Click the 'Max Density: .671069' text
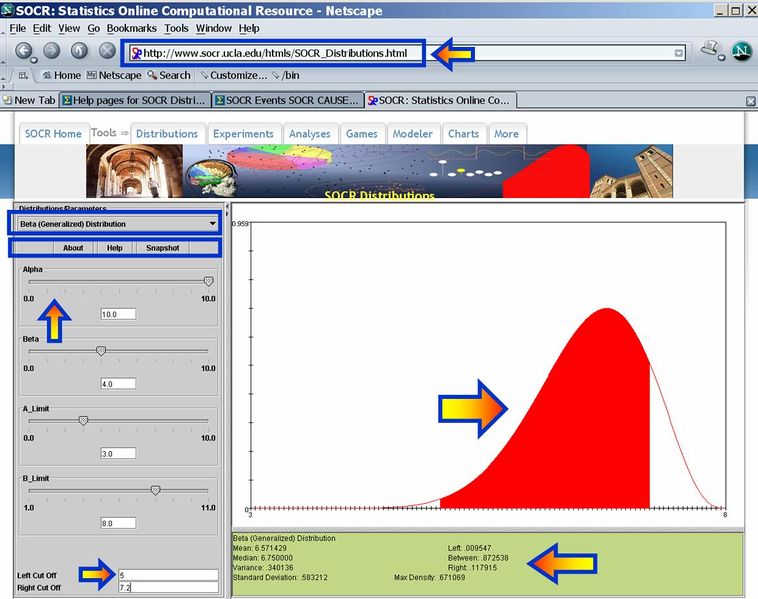This screenshot has height=599, width=758. click(x=429, y=577)
